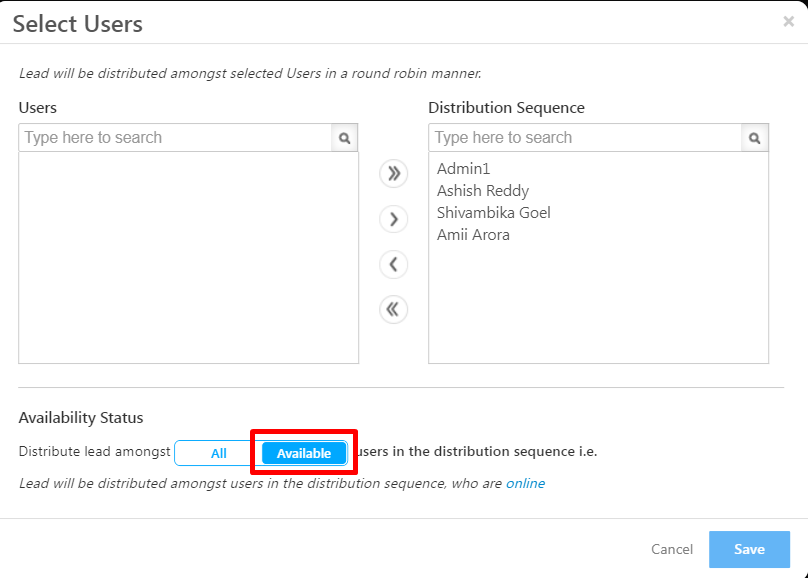Open the online link

(525, 483)
